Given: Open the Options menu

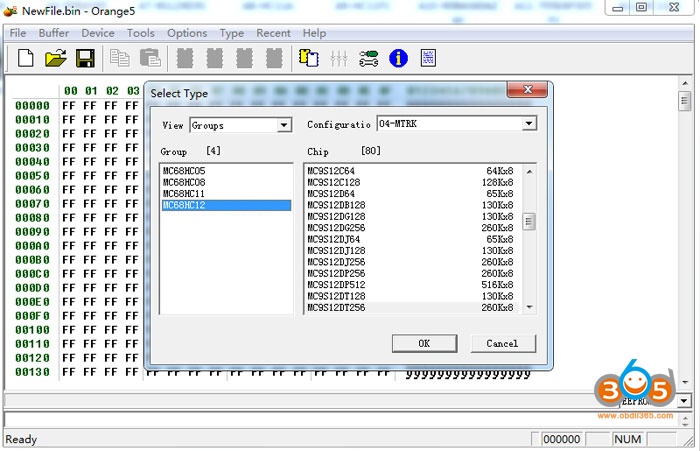Looking at the screenshot, I should [x=187, y=33].
